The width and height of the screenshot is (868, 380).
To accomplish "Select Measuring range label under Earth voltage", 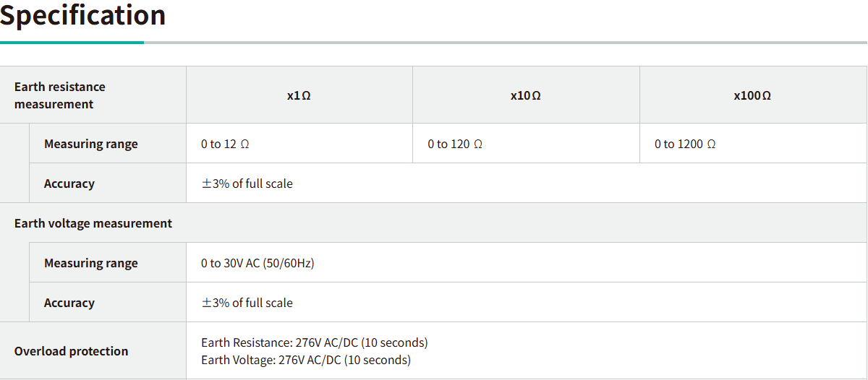I will (x=90, y=263).
